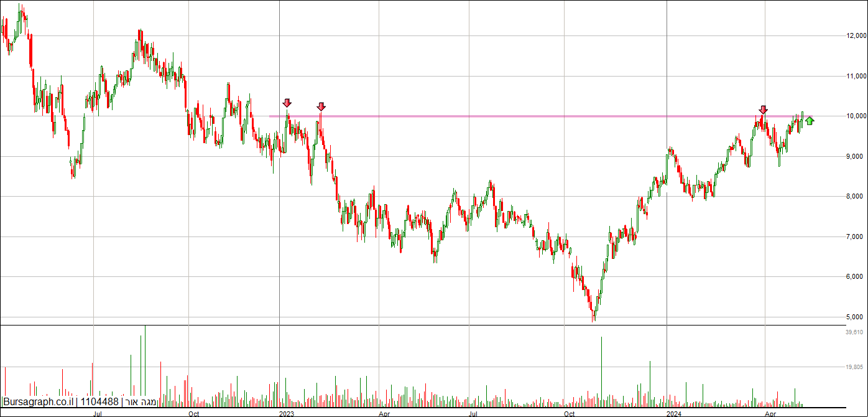Click the 19,805 volume axis label
Screen dimensions: 868x417
(x=856, y=367)
